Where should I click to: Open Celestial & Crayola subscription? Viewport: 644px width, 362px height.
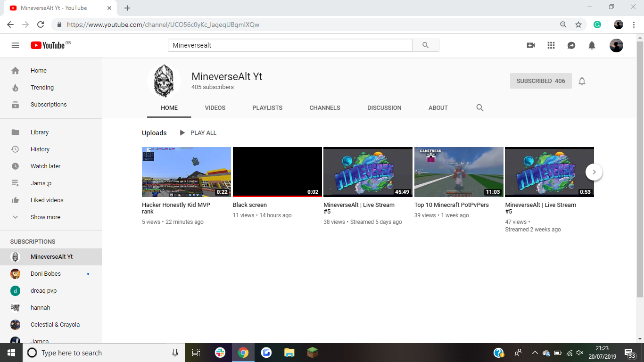tap(51, 325)
